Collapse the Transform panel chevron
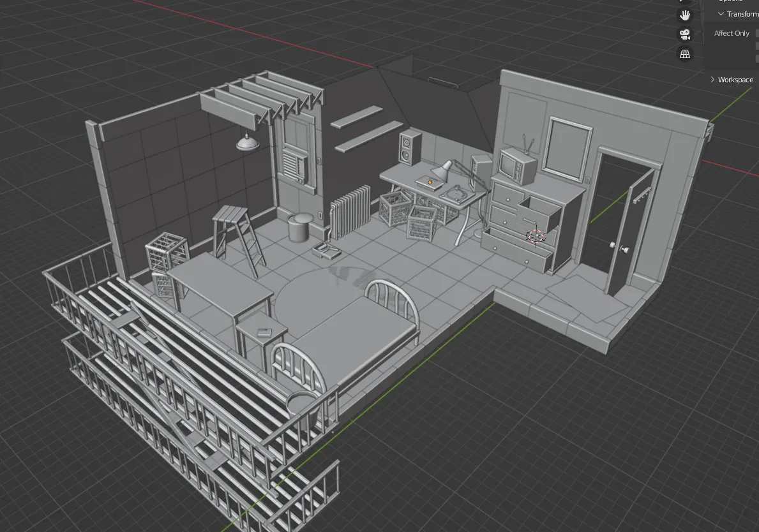 [x=721, y=14]
